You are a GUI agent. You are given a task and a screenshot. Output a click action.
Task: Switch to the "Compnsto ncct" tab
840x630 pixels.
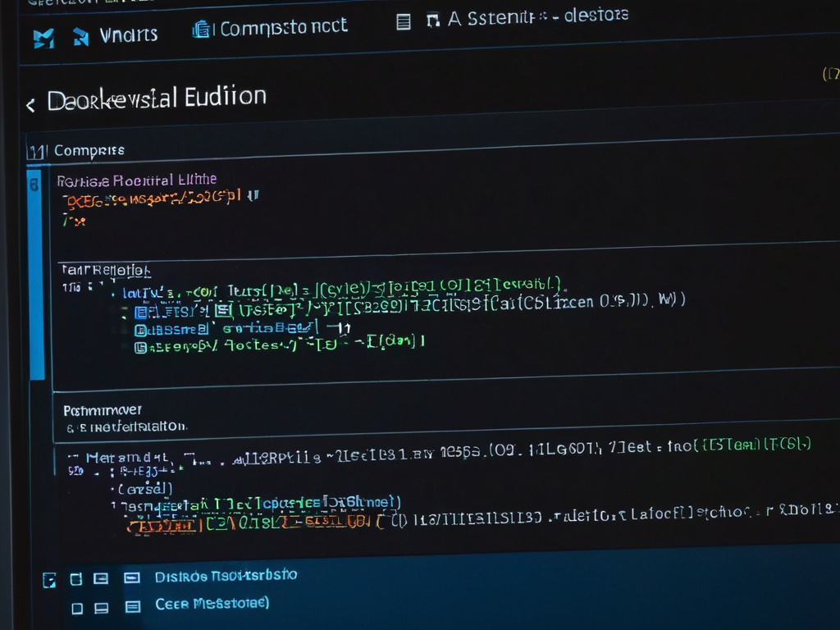(x=284, y=27)
